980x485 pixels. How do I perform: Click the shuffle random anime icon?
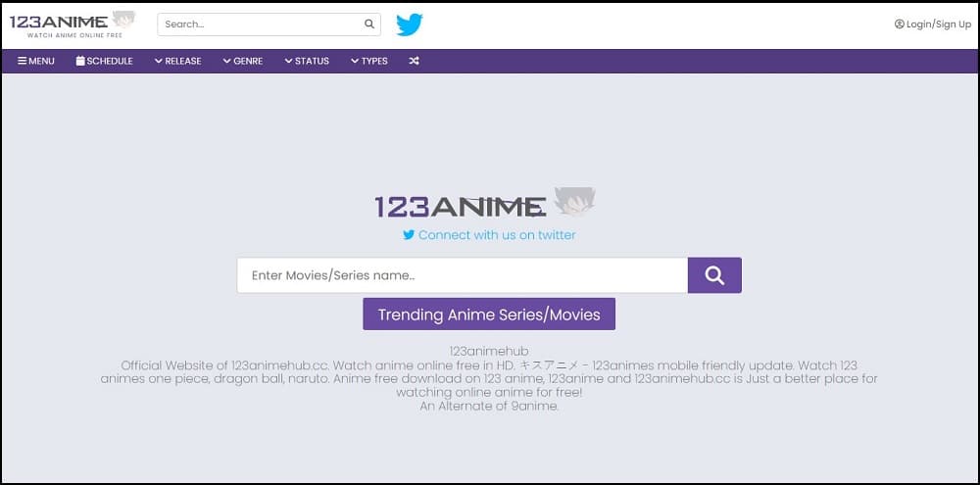(x=414, y=62)
